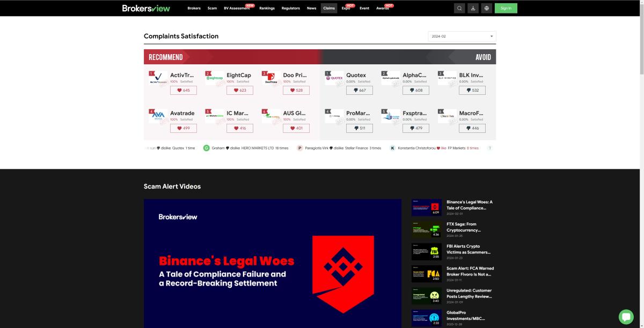Open the globe language selector

(x=486, y=8)
